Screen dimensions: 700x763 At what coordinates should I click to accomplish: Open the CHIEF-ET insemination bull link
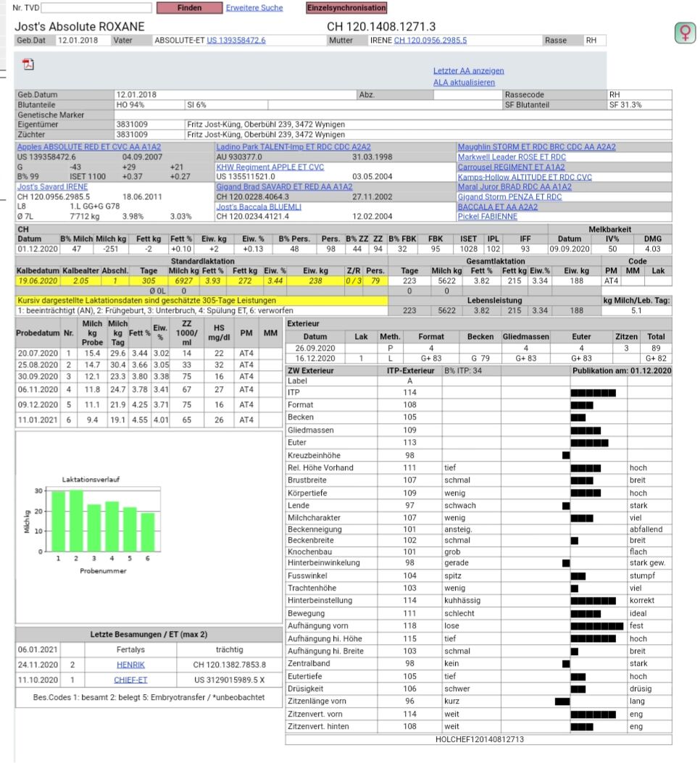click(130, 680)
